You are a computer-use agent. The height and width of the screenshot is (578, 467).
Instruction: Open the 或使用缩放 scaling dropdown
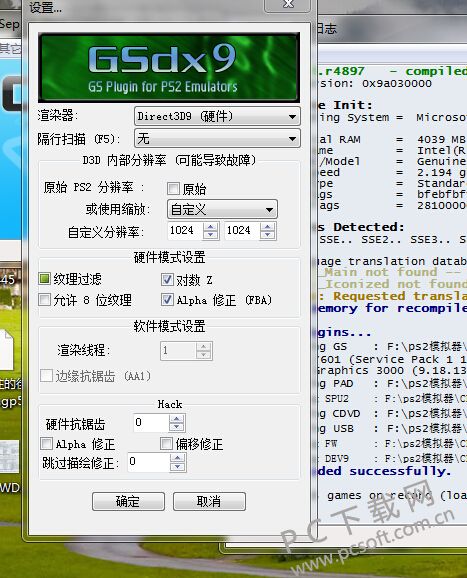pos(222,209)
